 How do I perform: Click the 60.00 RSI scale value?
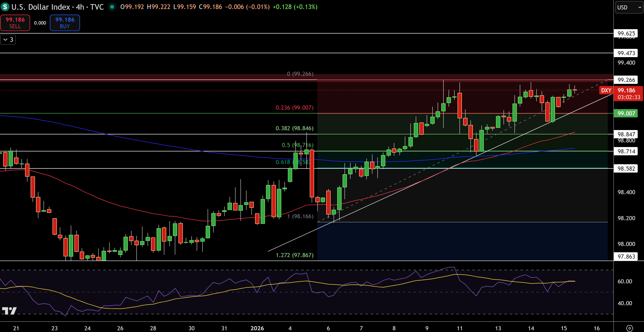point(625,281)
